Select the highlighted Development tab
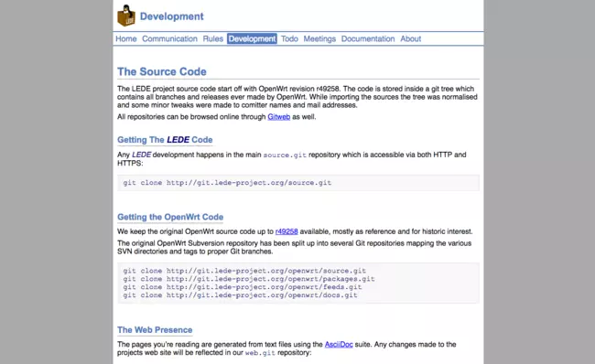The width and height of the screenshot is (595, 364). [x=252, y=38]
